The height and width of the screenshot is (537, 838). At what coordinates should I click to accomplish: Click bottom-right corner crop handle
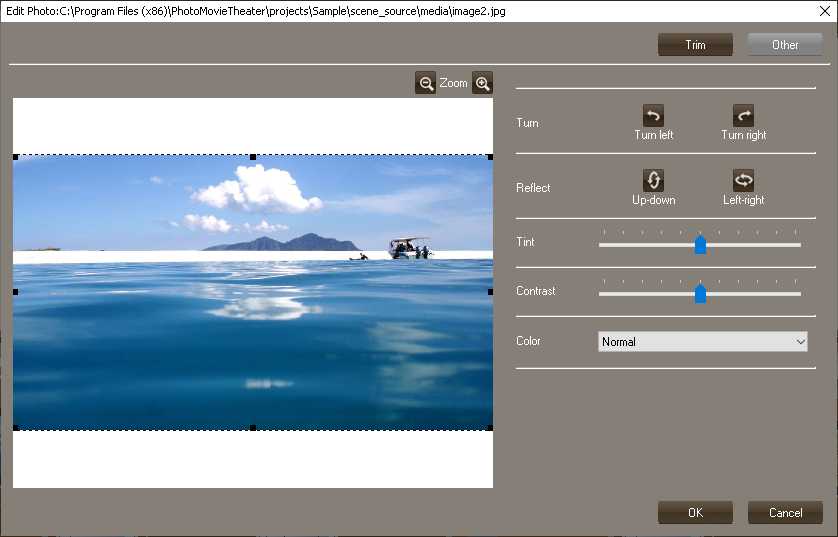pyautogui.click(x=490, y=427)
